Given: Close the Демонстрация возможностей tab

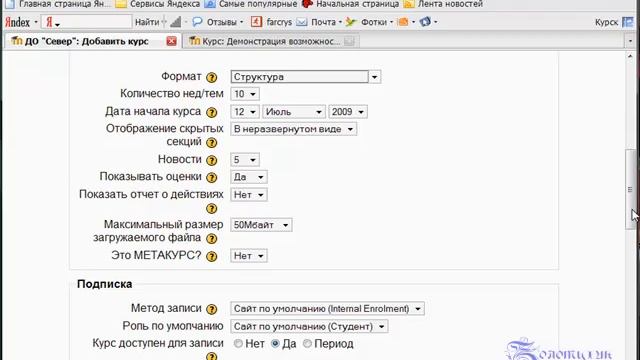Looking at the screenshot, I should 349,41.
